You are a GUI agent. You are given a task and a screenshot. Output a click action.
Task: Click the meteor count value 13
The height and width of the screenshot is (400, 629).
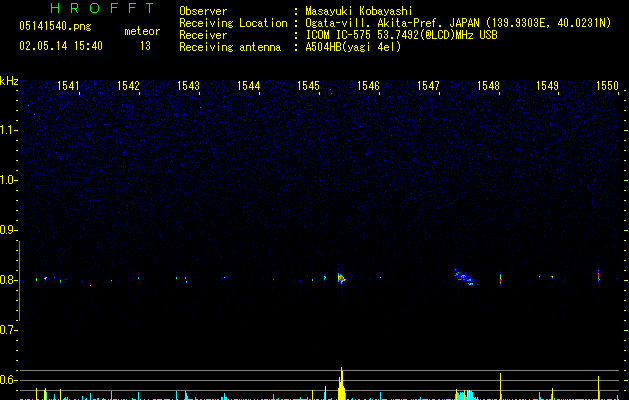tap(145, 46)
